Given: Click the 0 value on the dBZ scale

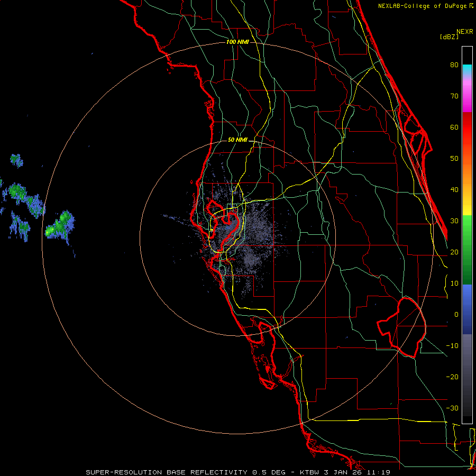Looking at the screenshot, I should tap(456, 315).
